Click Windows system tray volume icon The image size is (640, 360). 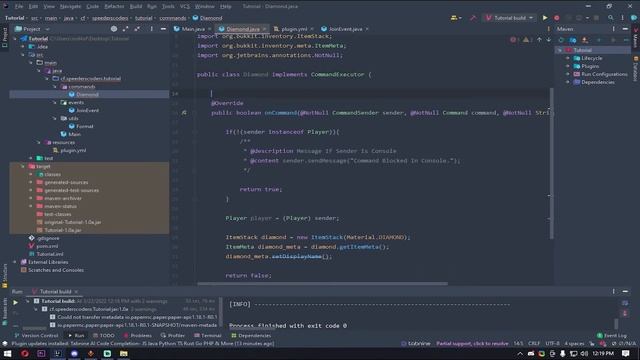point(584,353)
